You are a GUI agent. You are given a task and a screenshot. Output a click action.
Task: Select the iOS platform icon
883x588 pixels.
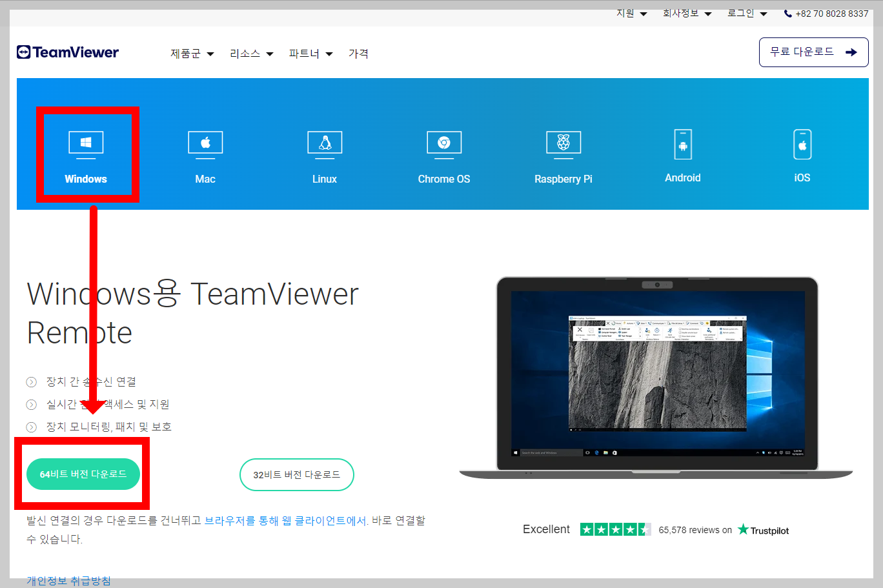coord(802,143)
